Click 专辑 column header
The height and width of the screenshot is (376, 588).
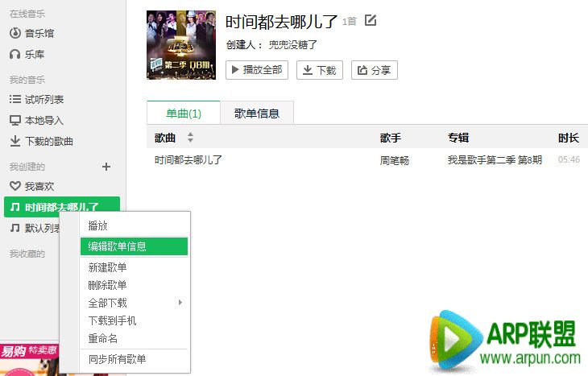458,138
